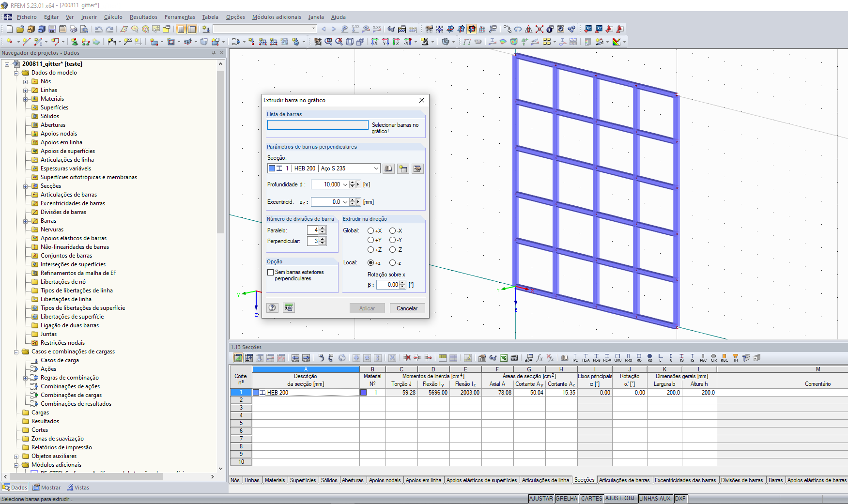This screenshot has width=848, height=504.
Task: Open section library from dialog
Action: tap(388, 168)
